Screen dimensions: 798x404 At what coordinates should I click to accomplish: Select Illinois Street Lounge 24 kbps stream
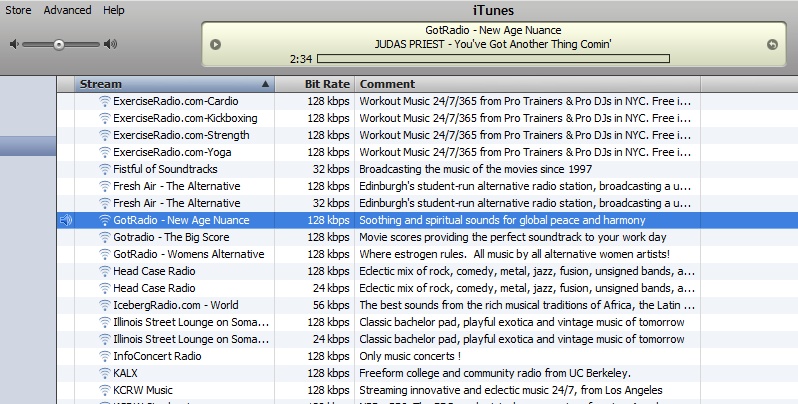(191, 339)
